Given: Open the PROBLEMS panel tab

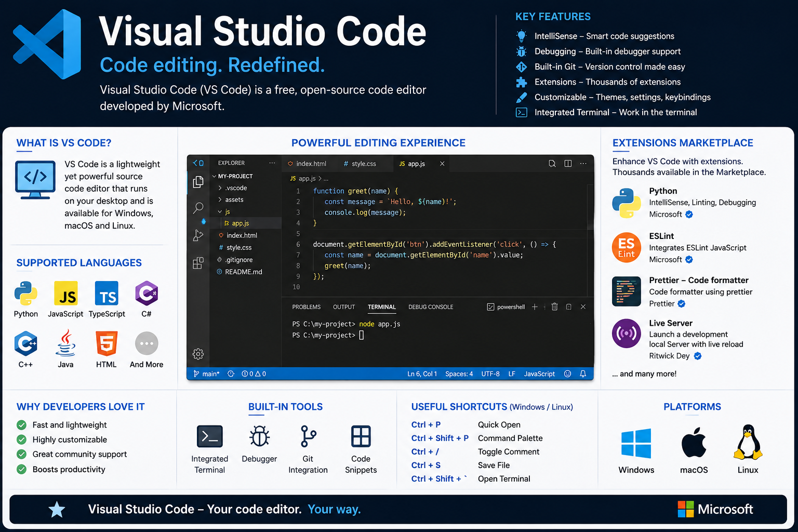Looking at the screenshot, I should (x=307, y=307).
